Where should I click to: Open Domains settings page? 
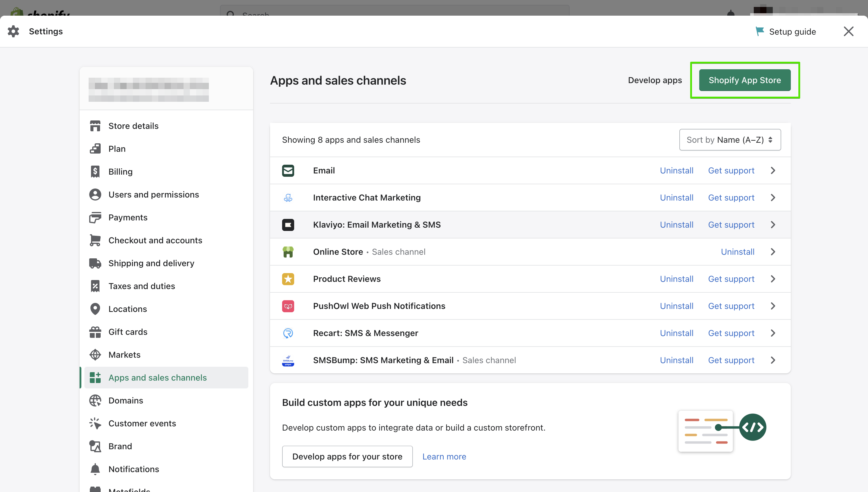(166, 400)
